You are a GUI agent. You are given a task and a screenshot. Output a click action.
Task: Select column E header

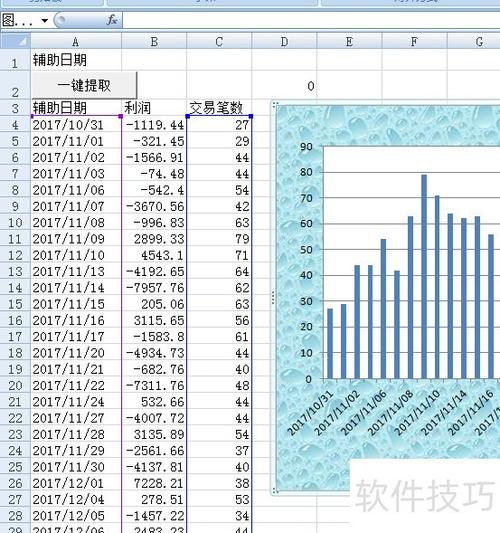point(349,41)
